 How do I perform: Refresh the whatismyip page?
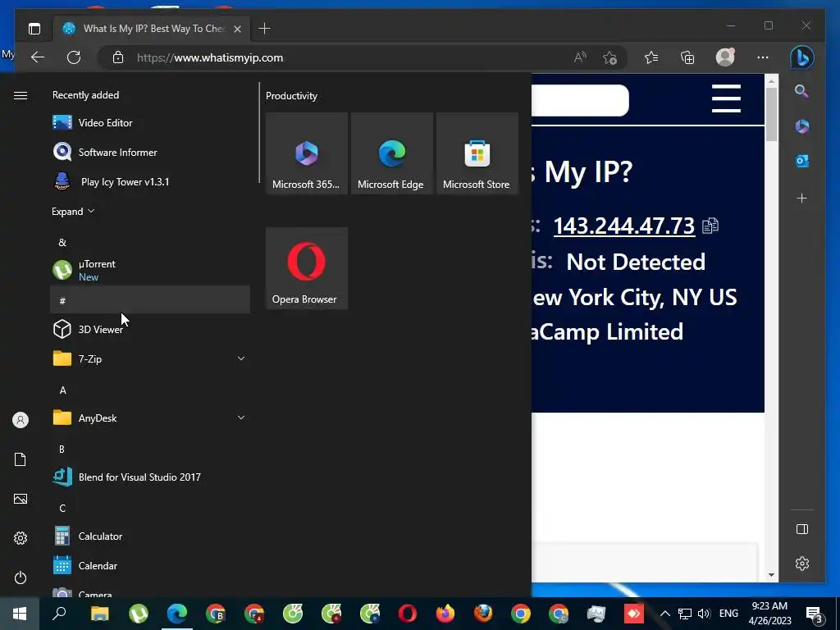click(73, 57)
